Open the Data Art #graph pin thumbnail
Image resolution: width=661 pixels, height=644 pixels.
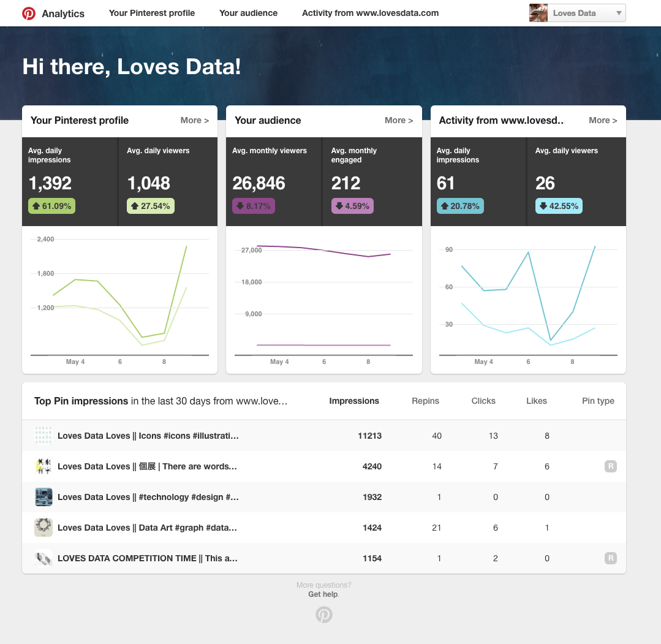tap(43, 527)
